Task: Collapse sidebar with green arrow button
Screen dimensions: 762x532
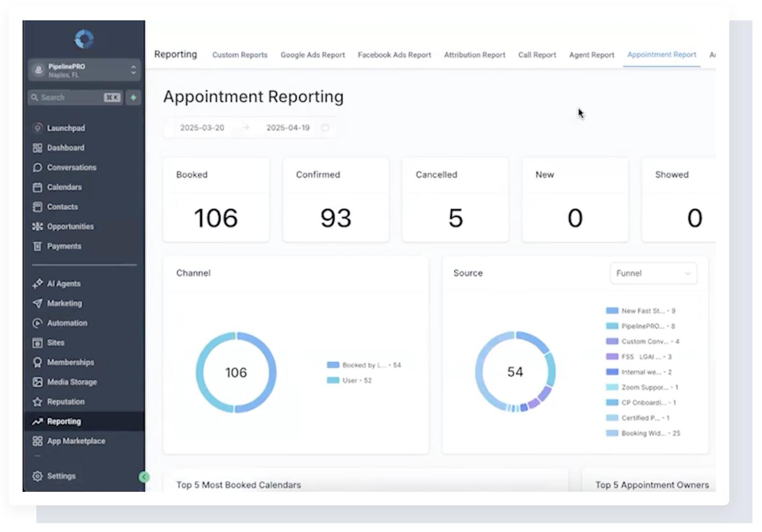Action: coord(144,477)
